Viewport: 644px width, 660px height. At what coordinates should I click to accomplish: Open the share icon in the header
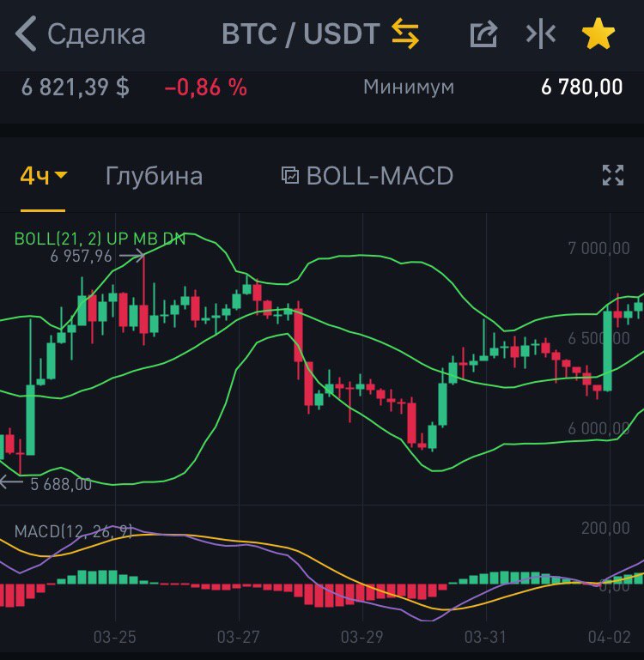pos(483,33)
